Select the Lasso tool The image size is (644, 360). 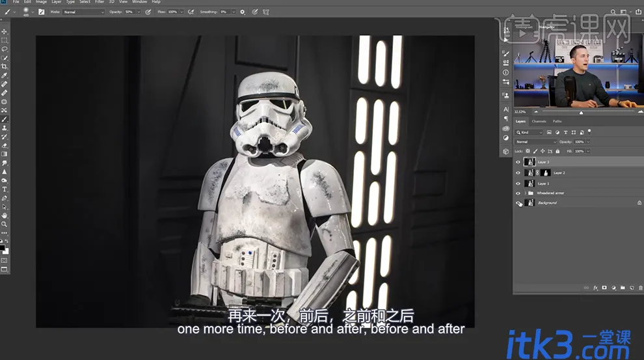coord(4,49)
